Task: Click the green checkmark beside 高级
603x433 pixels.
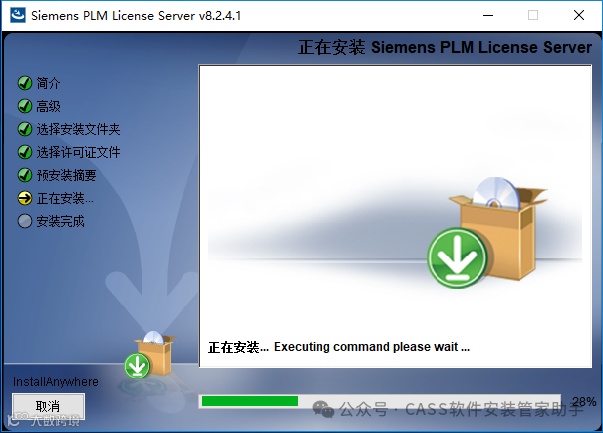Action: pos(25,106)
